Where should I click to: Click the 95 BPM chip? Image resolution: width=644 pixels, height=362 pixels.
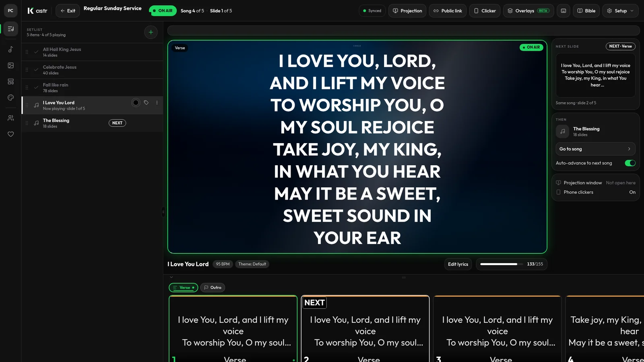(223, 264)
